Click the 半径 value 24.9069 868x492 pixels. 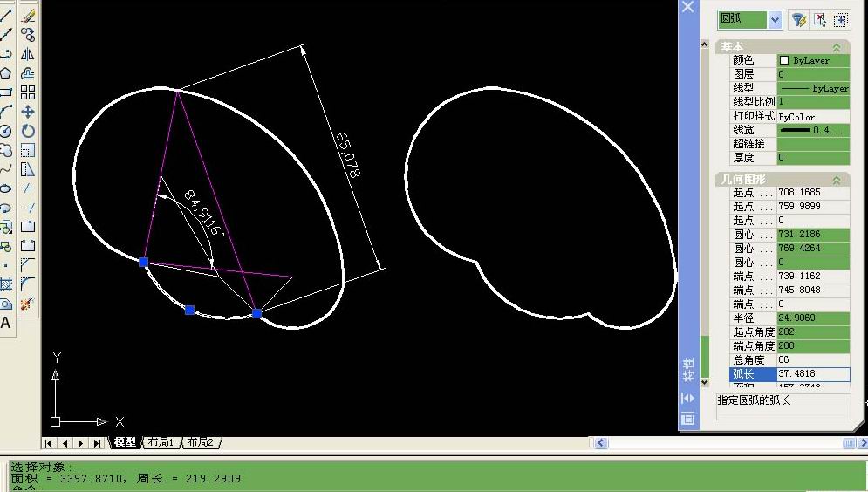click(813, 318)
